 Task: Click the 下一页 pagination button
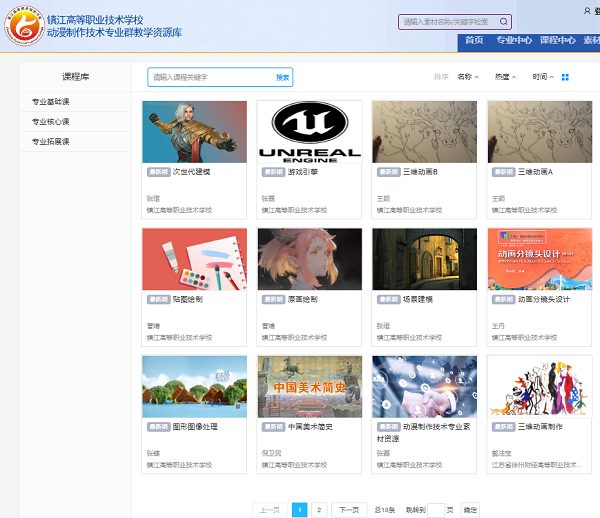point(349,510)
